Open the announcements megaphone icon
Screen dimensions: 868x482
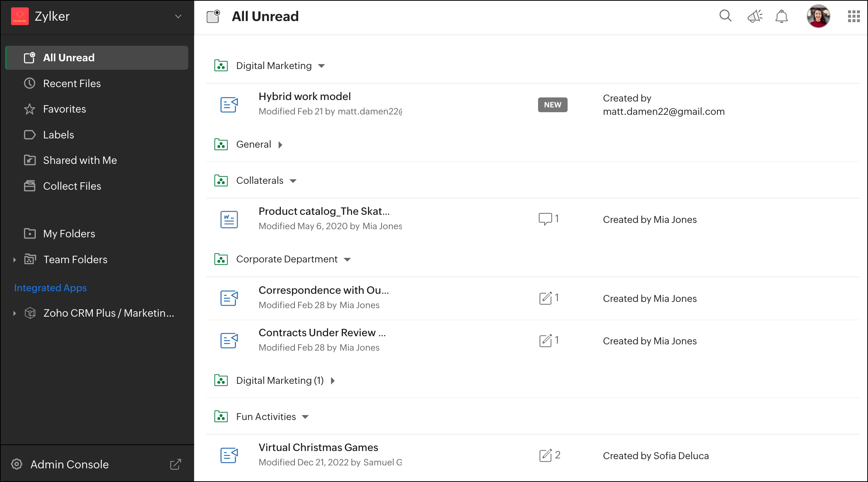click(755, 17)
